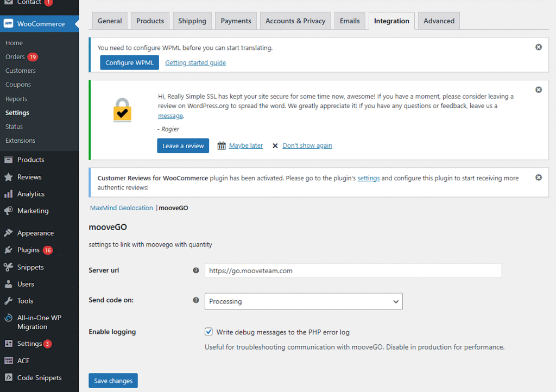Click the Server url input field
Image resolution: width=556 pixels, height=392 pixels.
(353, 270)
